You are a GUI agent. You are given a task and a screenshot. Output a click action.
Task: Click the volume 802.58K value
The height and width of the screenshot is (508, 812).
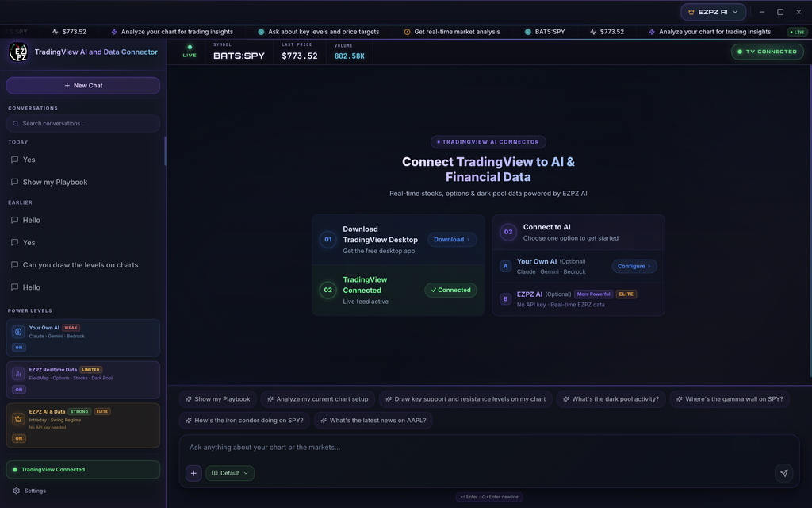click(350, 56)
